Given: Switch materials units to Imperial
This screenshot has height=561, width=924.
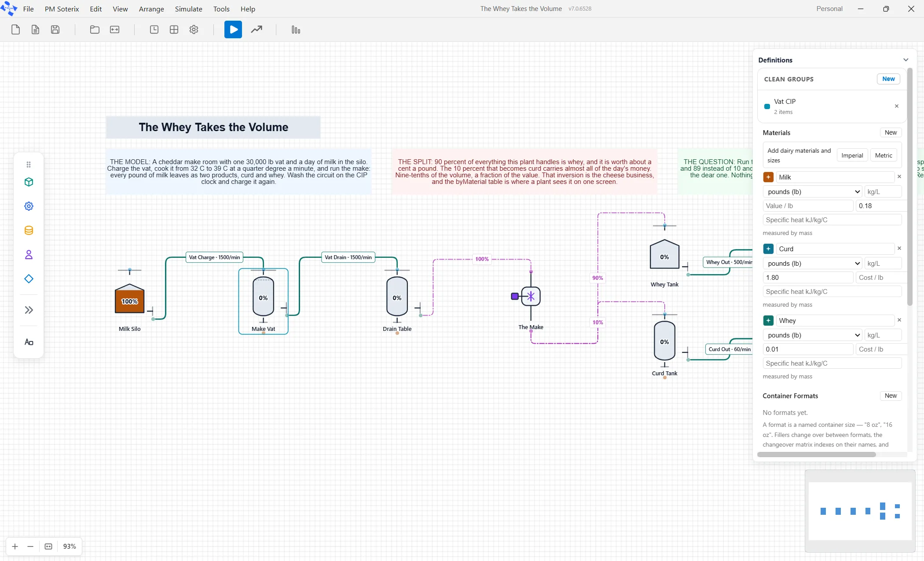Looking at the screenshot, I should (x=852, y=155).
